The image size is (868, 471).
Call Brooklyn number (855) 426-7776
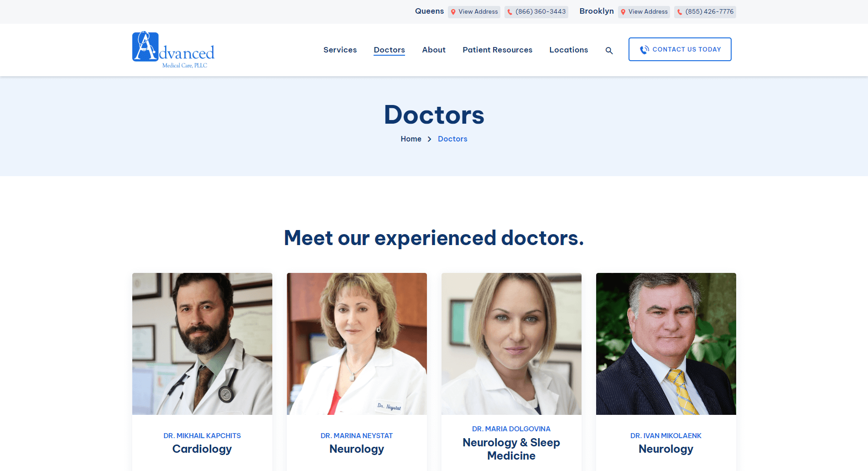pos(709,12)
